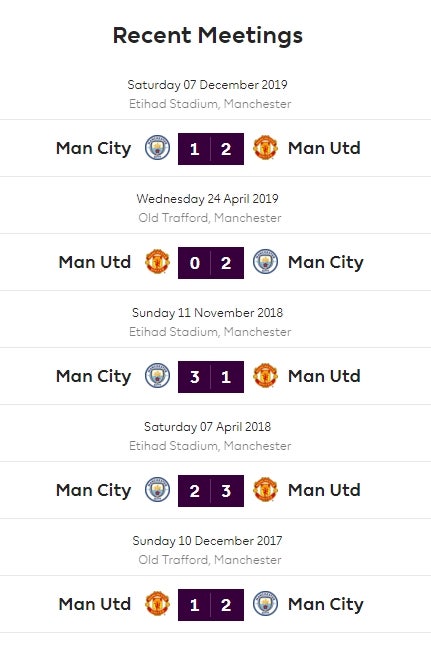Open the 3-1 score from 11 November 2018
This screenshot has width=431, height=652.
pyautogui.click(x=211, y=377)
